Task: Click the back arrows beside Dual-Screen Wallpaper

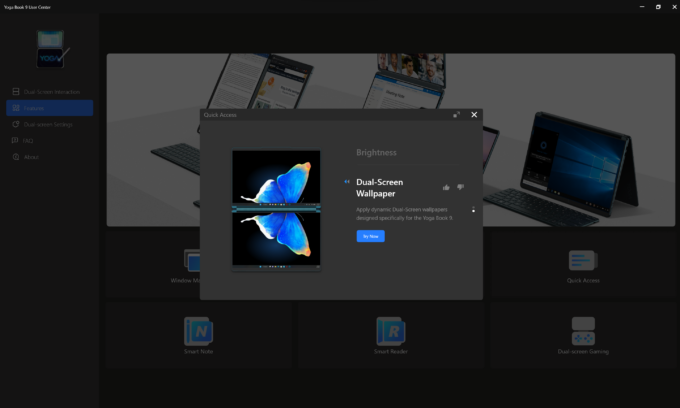Action: 347,182
